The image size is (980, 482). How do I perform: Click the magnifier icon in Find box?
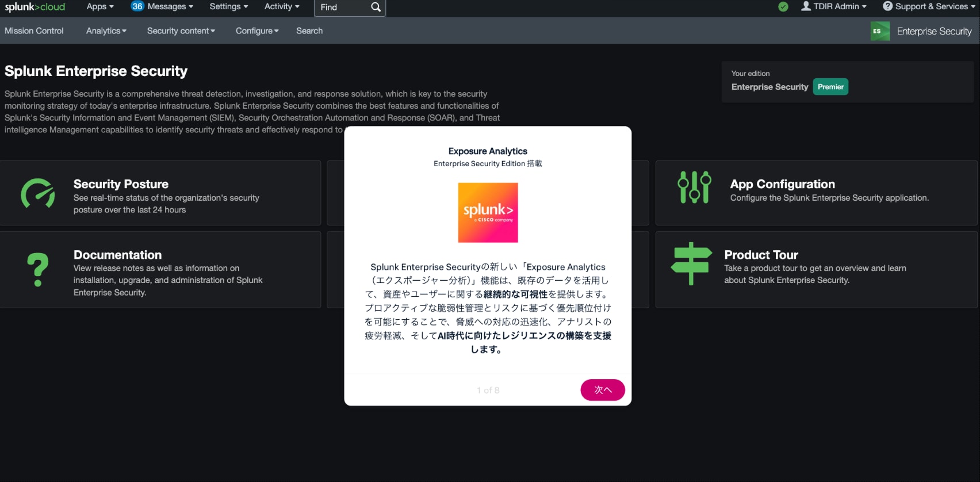376,7
